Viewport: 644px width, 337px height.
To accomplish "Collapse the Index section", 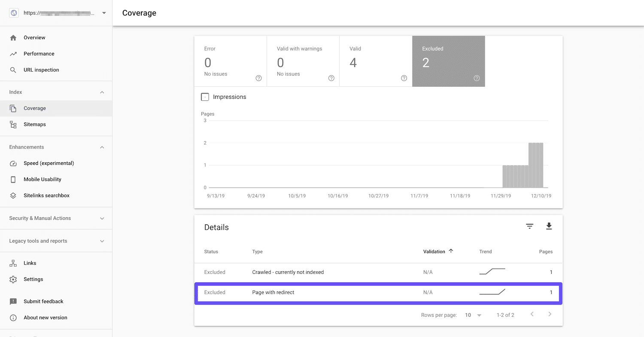I will (102, 91).
